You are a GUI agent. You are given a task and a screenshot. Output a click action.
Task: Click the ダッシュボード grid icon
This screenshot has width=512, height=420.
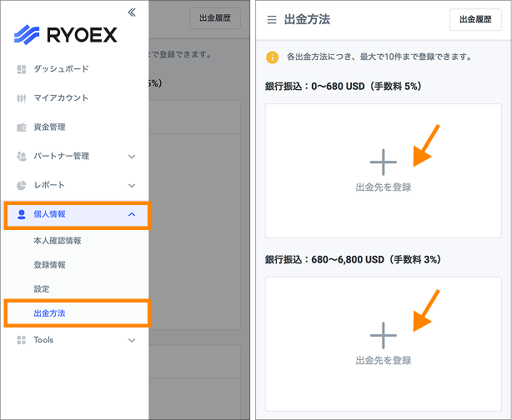click(22, 69)
